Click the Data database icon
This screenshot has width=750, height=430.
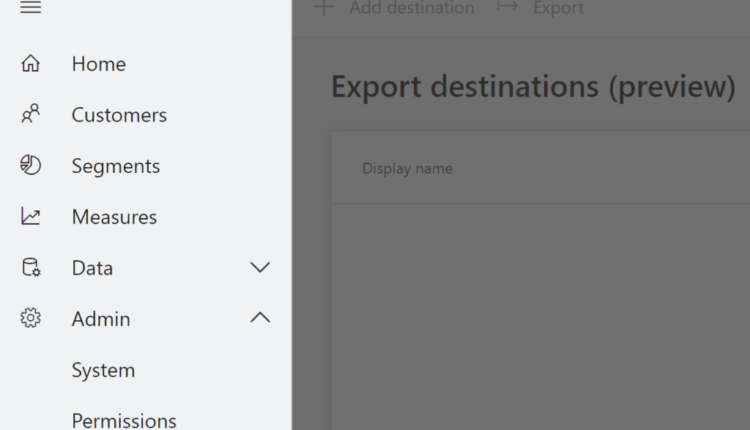click(x=31, y=268)
